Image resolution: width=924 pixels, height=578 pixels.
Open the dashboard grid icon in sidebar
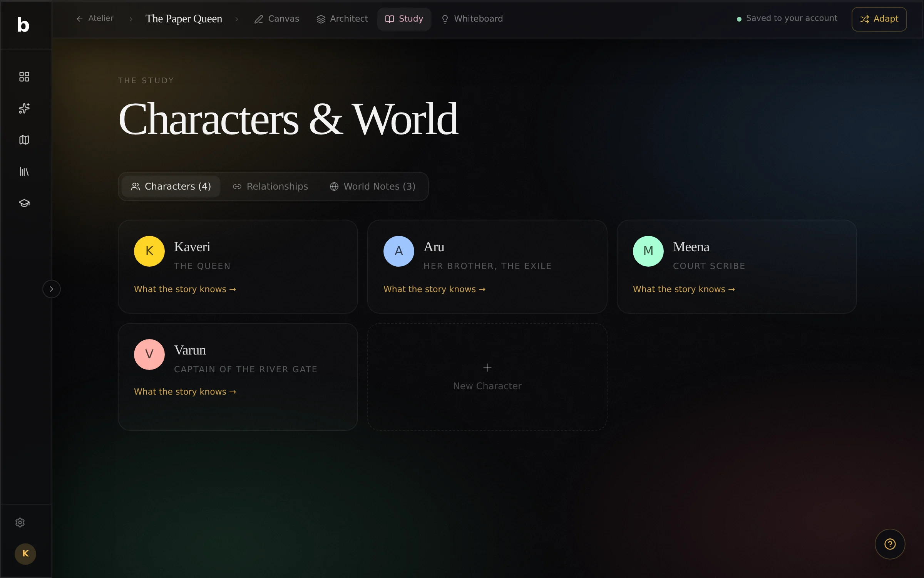pyautogui.click(x=24, y=77)
